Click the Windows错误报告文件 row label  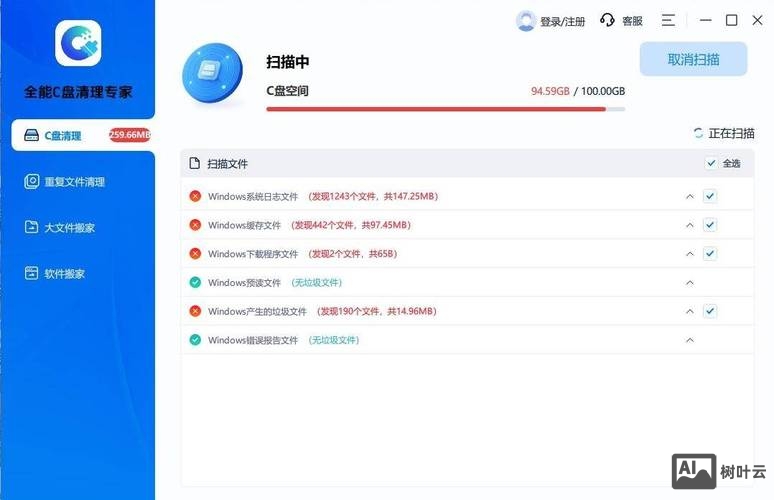click(253, 340)
